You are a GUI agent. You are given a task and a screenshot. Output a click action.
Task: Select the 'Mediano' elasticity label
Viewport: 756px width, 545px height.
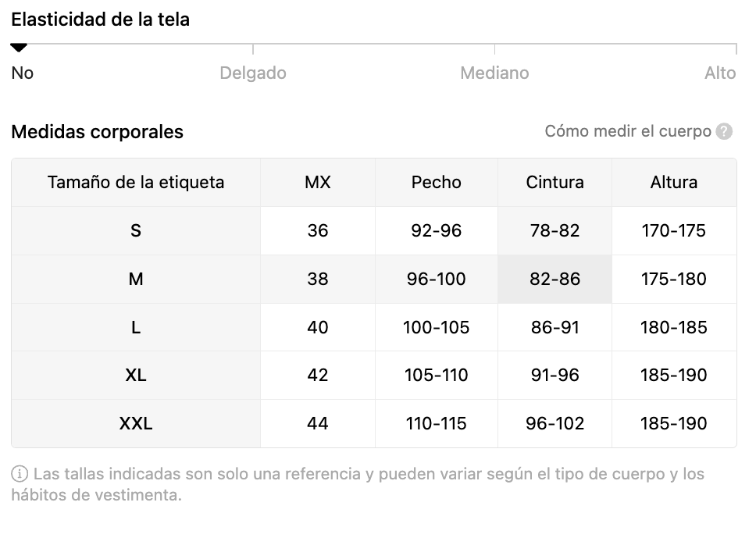pyautogui.click(x=494, y=73)
